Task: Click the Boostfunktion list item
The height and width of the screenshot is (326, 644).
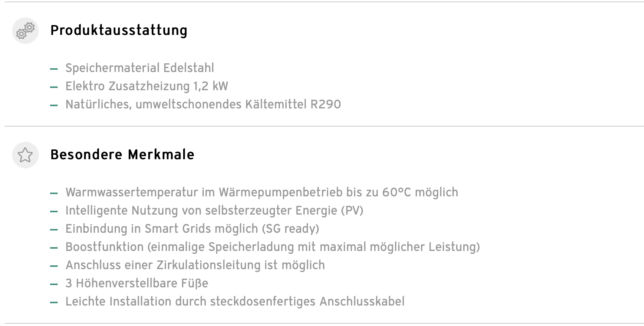Action: pos(273,247)
